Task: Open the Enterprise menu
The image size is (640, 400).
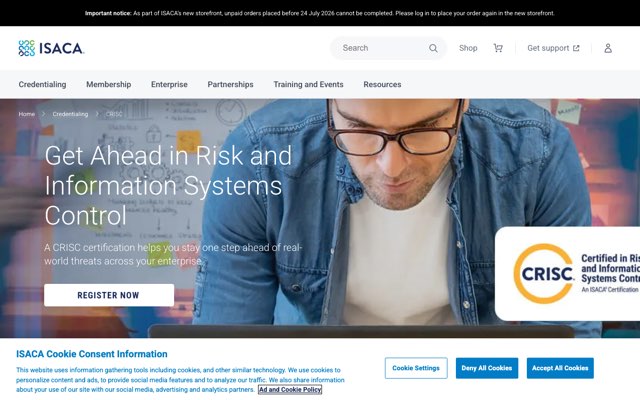Action: click(169, 84)
